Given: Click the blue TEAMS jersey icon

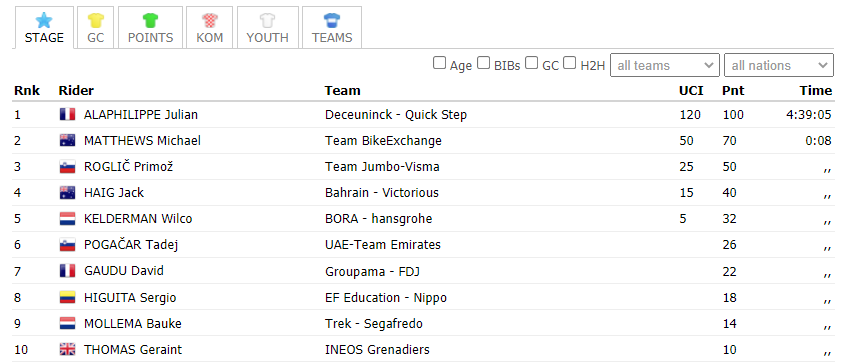Looking at the screenshot, I should click(x=332, y=20).
